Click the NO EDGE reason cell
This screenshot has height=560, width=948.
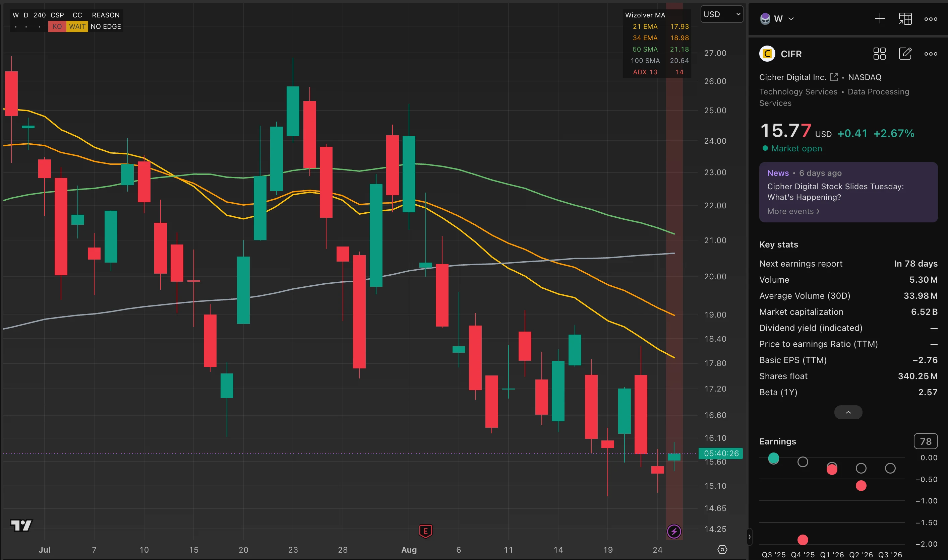coord(106,26)
